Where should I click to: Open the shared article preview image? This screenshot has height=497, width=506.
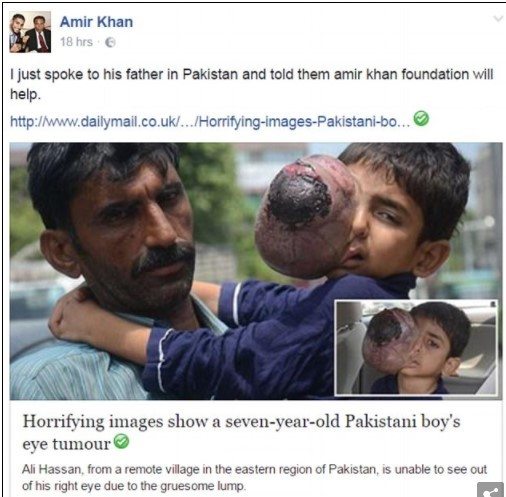(x=256, y=271)
